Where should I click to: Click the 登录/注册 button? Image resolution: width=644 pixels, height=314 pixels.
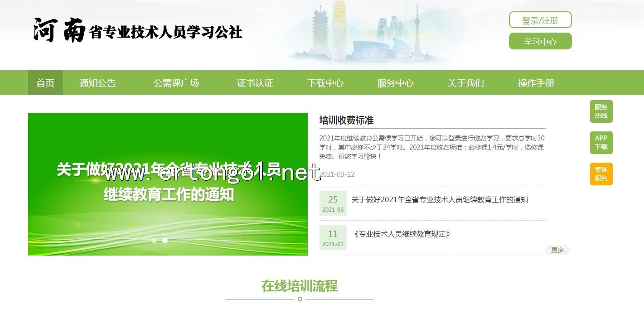tap(540, 20)
